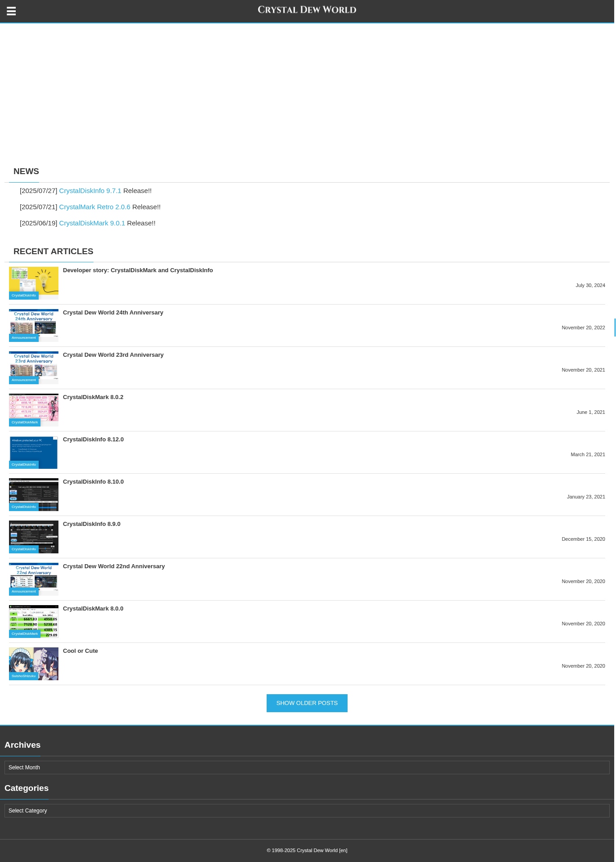The width and height of the screenshot is (616, 862).
Task: Click the [2025/07/27] news date text
Action: tap(39, 191)
